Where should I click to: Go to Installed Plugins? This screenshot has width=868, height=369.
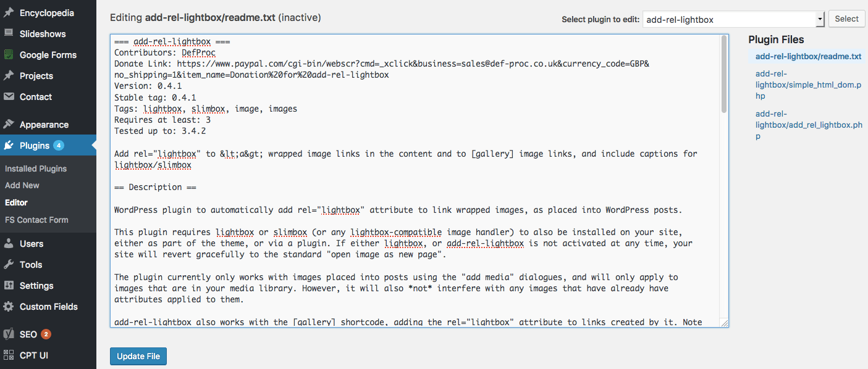[x=35, y=168]
